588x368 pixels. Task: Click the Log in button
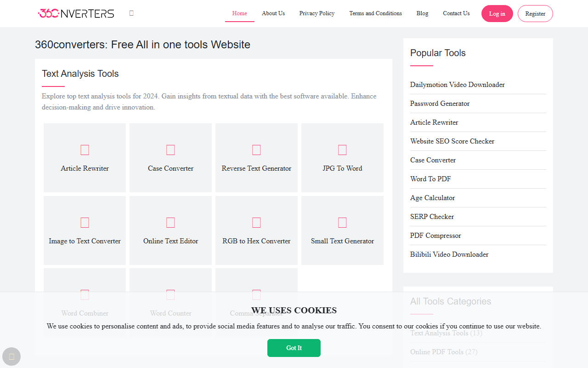[x=497, y=14]
